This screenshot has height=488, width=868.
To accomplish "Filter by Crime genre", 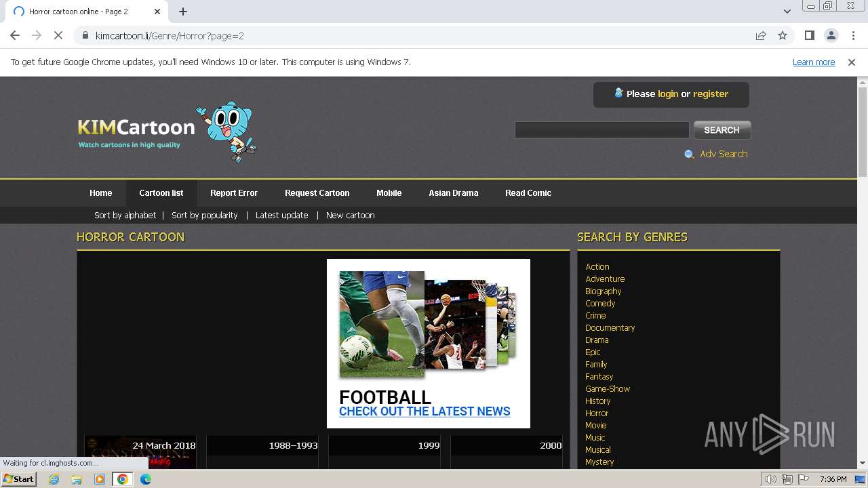I will tap(596, 316).
